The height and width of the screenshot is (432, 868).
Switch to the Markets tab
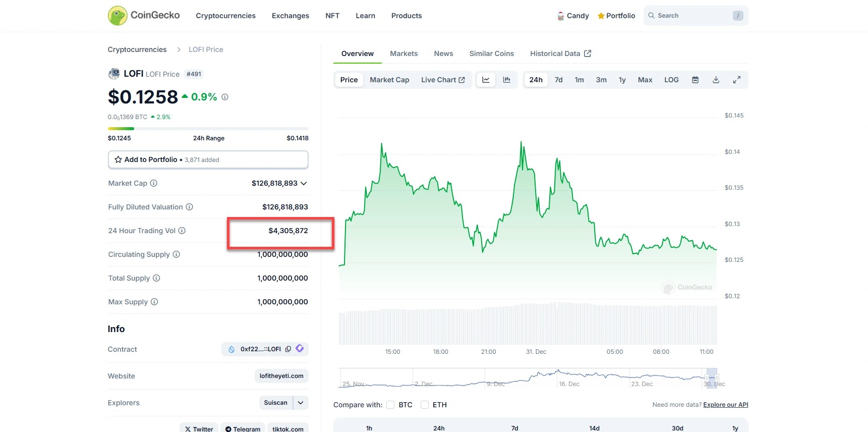click(403, 53)
